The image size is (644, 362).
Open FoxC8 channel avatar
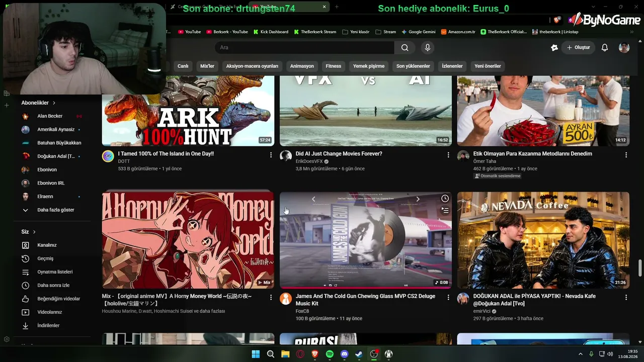tap(286, 299)
